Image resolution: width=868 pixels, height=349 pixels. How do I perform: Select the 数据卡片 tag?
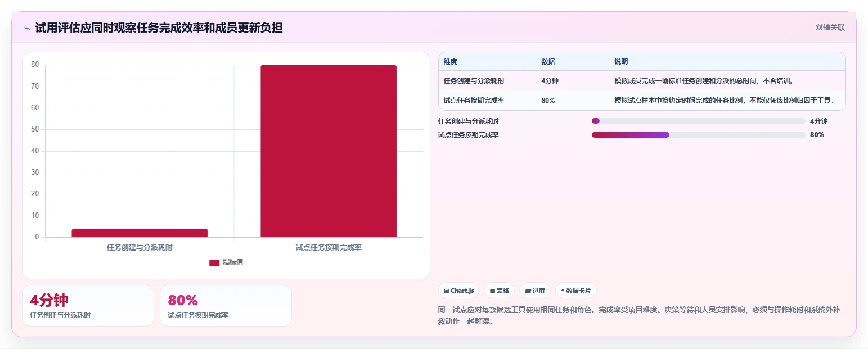575,291
